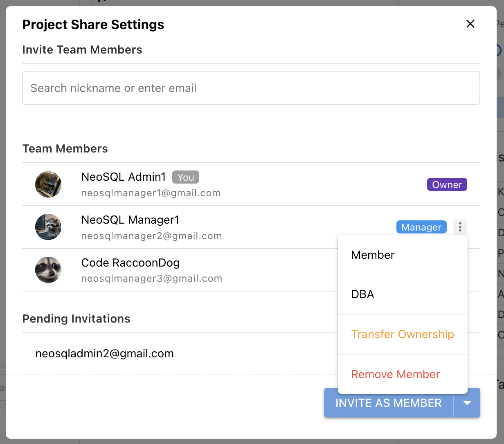This screenshot has width=504, height=444.
Task: Close the Project Share Settings dialog
Action: (x=470, y=24)
